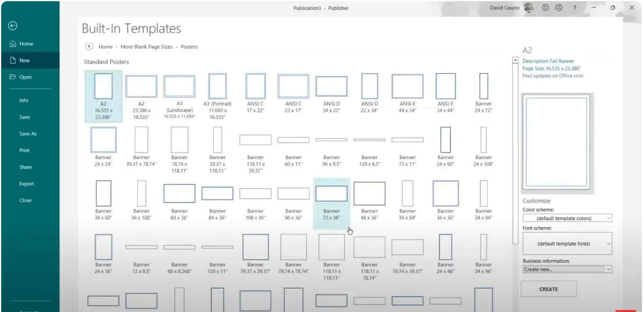This screenshot has width=644, height=312.
Task: Pick the Banner 24 x 24 template
Action: [103, 146]
